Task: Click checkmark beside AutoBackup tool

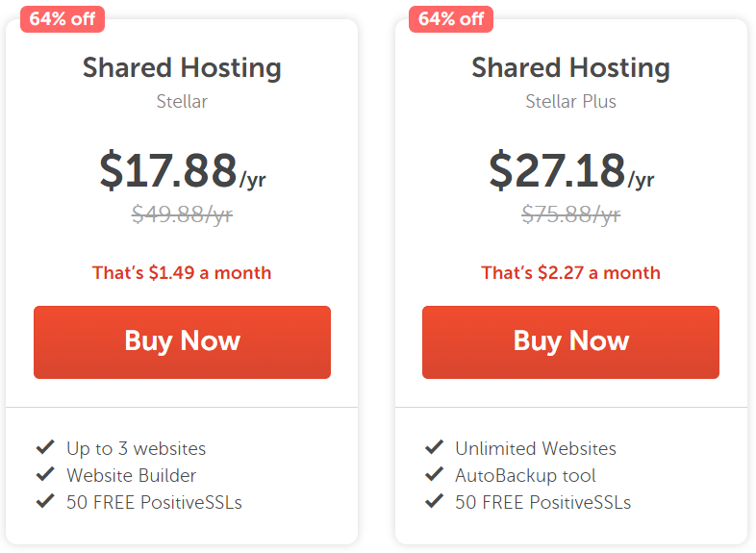Action: 434,474
